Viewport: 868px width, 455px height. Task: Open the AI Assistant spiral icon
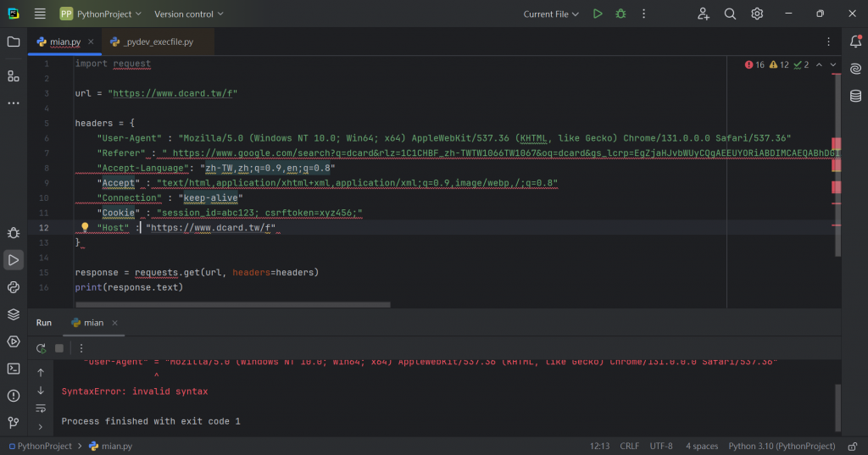click(x=855, y=69)
